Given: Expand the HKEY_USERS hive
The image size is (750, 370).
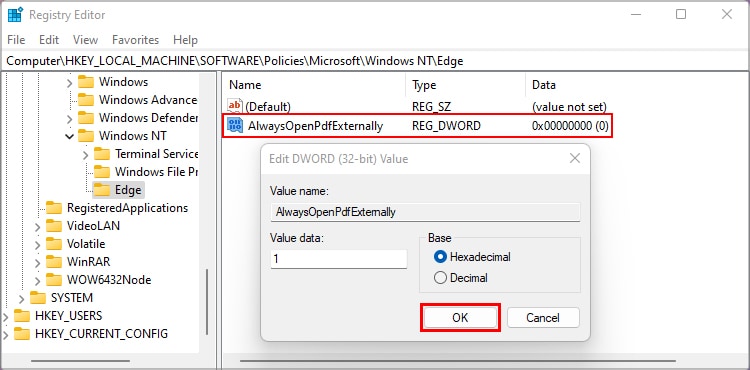Looking at the screenshot, I should coord(6,316).
